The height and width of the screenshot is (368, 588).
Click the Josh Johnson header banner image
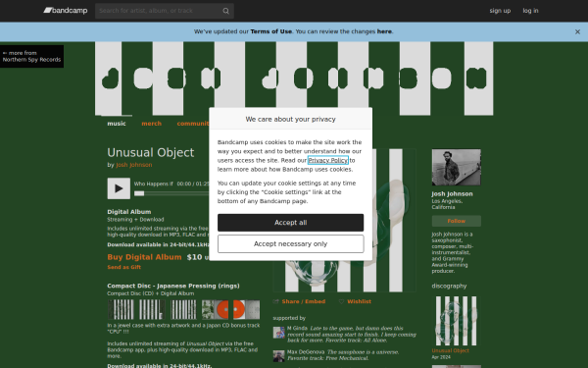tap(294, 79)
